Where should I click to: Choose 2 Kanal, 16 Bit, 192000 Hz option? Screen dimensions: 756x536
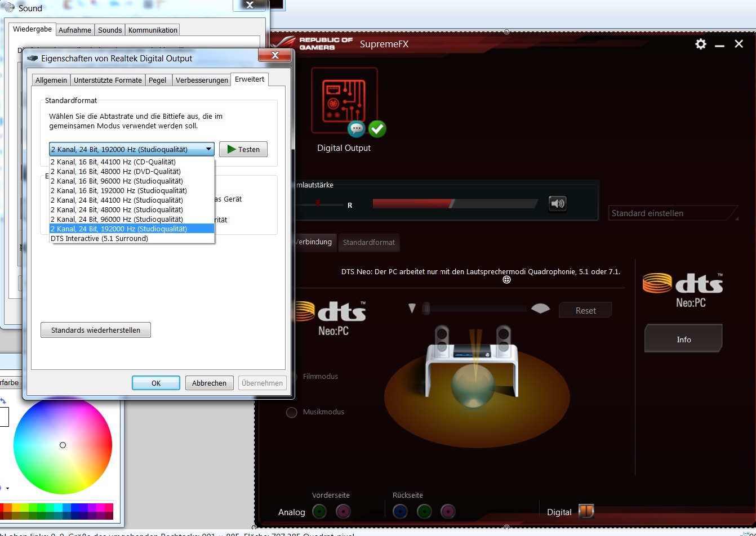pos(132,190)
